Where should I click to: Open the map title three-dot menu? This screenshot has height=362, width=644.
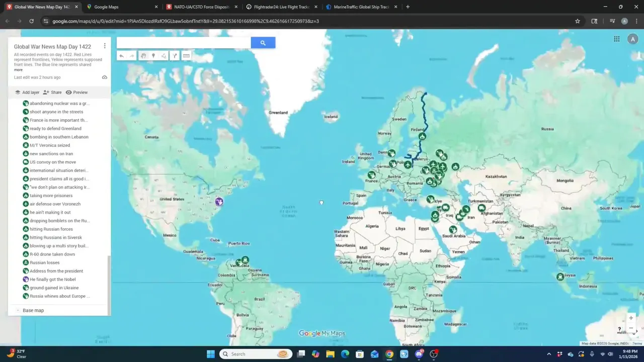click(105, 46)
